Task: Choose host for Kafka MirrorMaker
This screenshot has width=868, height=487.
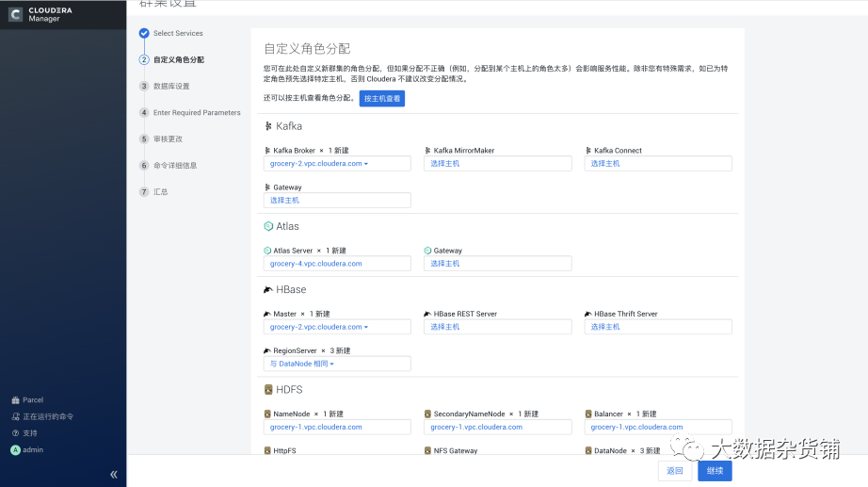Action: tap(498, 164)
